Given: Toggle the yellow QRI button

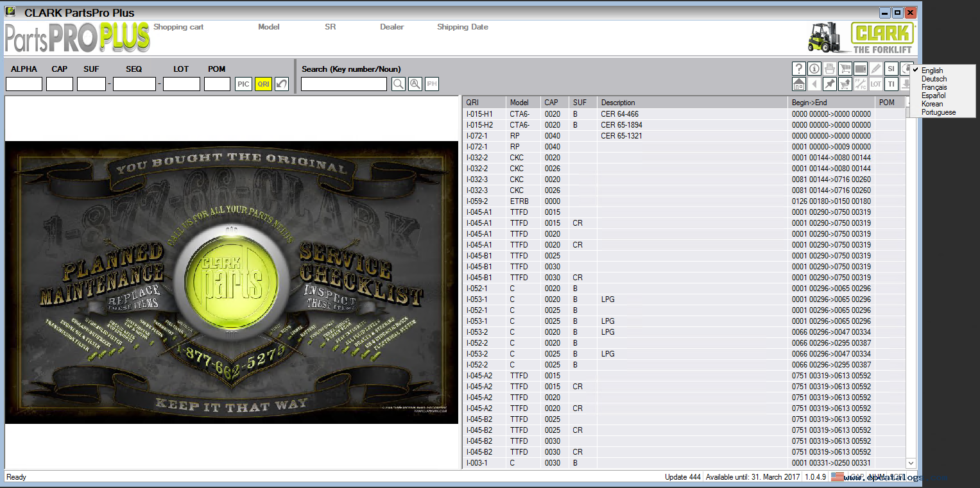Looking at the screenshot, I should [263, 84].
